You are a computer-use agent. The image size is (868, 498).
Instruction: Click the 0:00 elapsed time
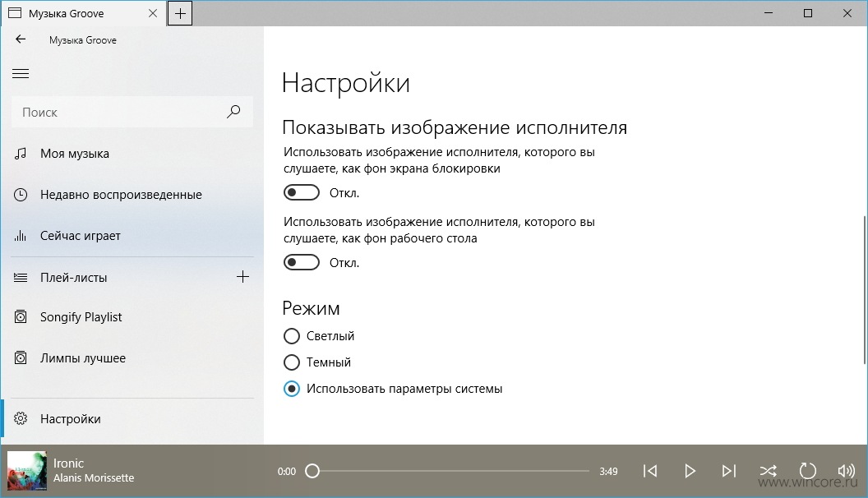point(287,472)
